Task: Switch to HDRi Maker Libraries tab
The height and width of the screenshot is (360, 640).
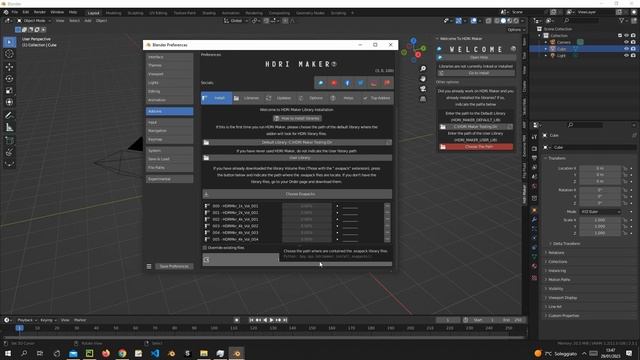Action: tap(247, 98)
